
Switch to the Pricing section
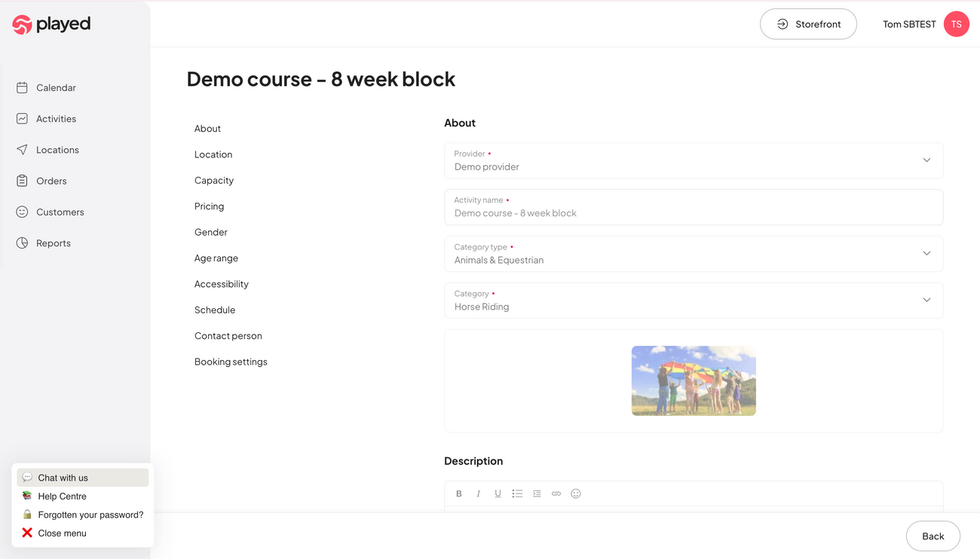[209, 206]
